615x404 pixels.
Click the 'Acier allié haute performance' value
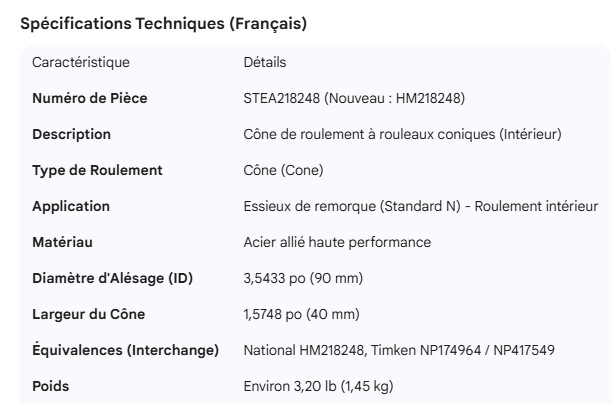coord(337,242)
